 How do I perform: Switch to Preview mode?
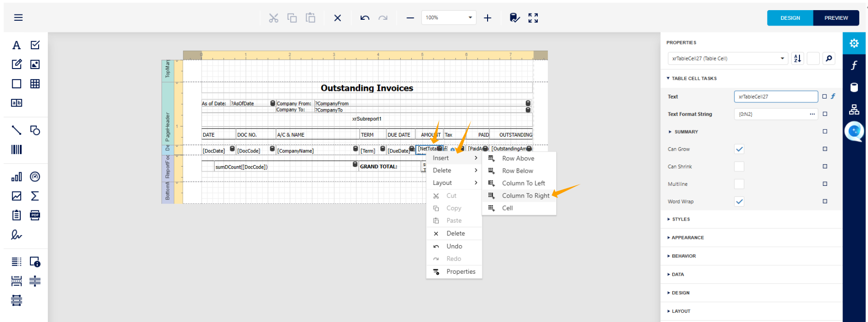point(836,18)
